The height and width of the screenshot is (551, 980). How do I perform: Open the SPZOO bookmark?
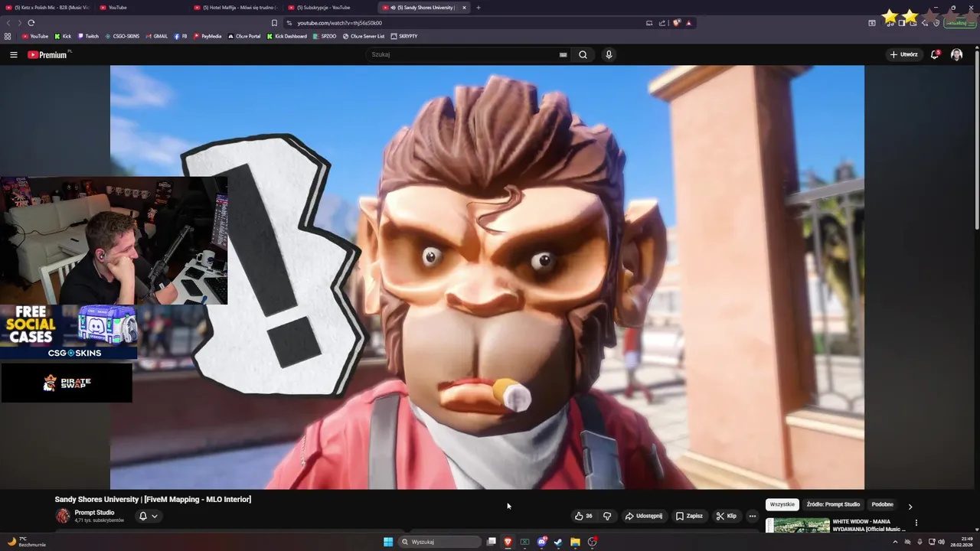point(325,36)
